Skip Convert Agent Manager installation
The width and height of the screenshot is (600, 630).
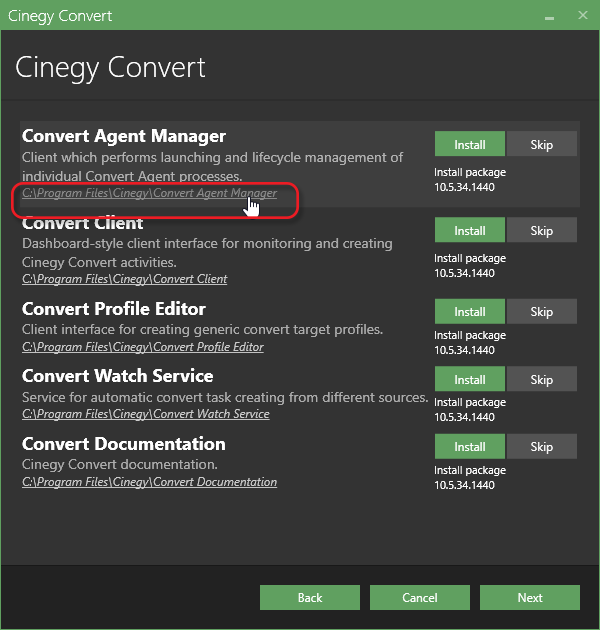541,144
